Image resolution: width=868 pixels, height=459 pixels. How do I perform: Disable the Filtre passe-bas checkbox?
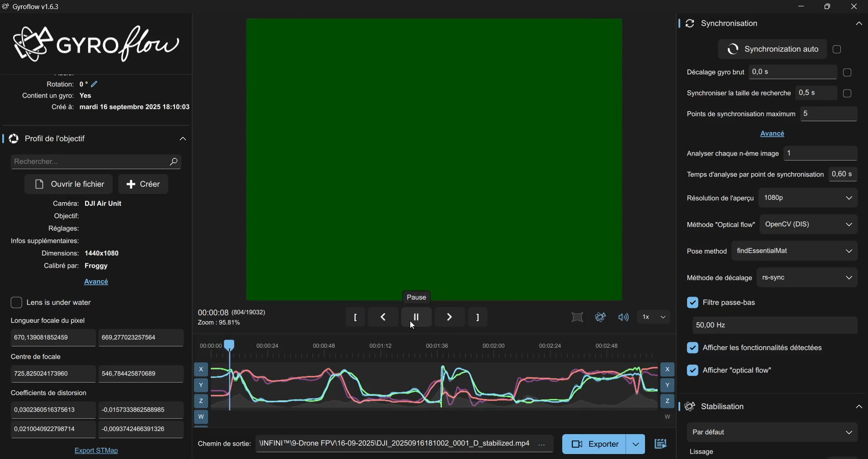(693, 303)
